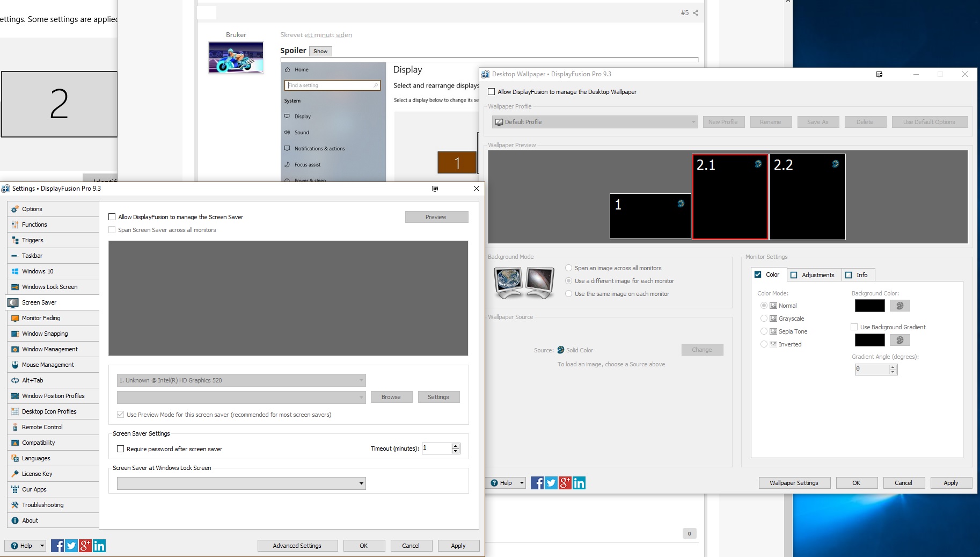Click the solid color icon on monitor 2.2

(x=835, y=164)
